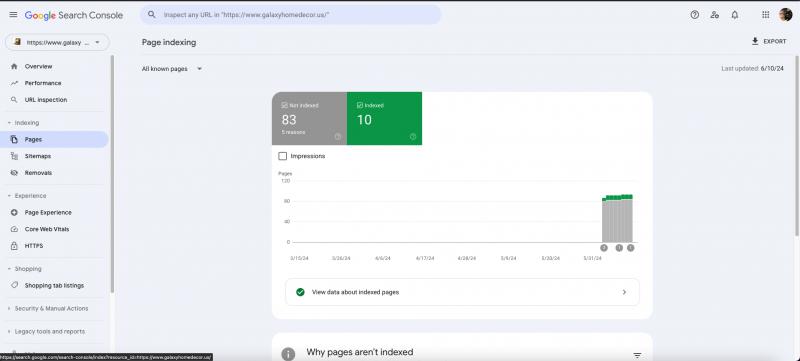Open Core Web Vitals report

click(54, 229)
